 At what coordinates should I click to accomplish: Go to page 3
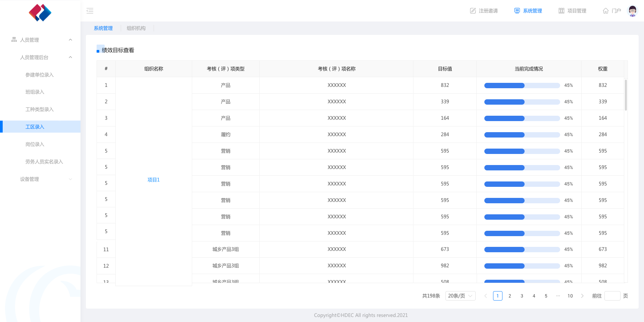tap(522, 296)
